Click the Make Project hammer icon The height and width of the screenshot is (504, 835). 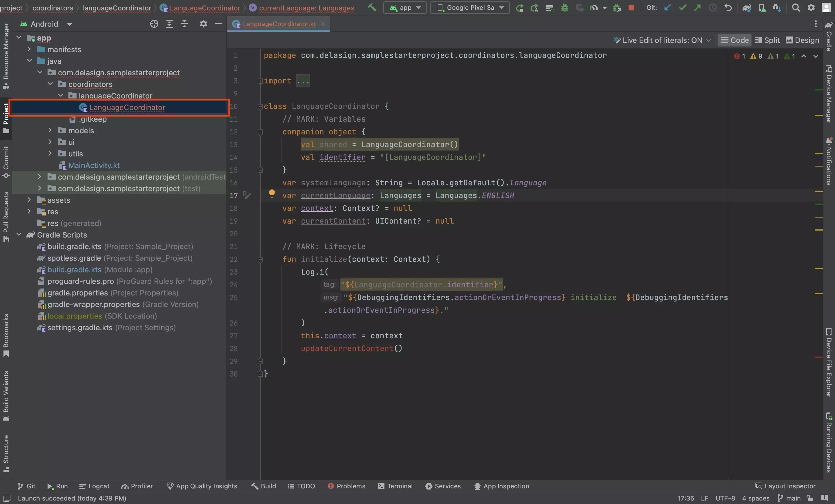(372, 8)
